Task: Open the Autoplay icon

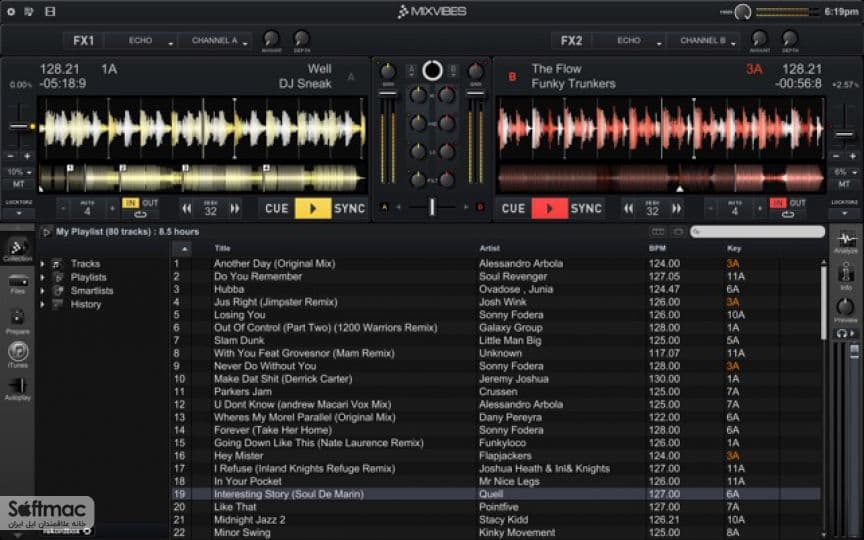Action: tap(18, 387)
